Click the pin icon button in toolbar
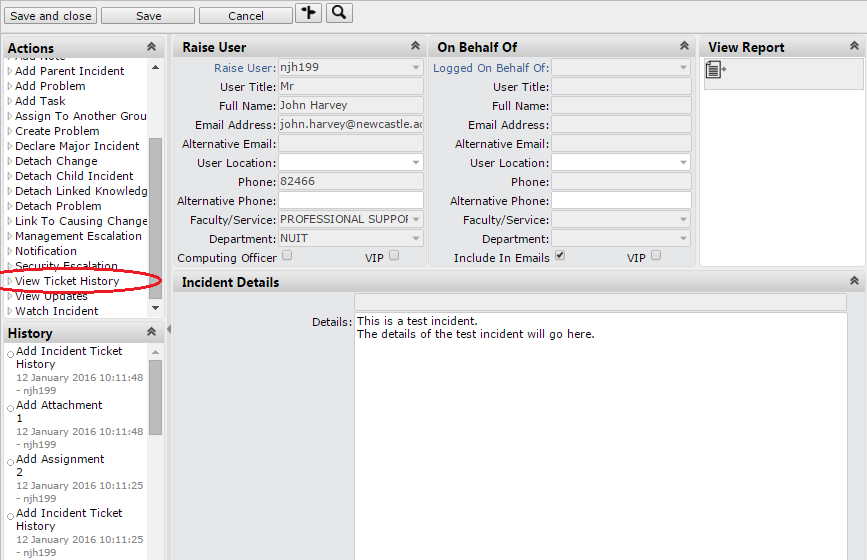Image resolution: width=867 pixels, height=560 pixels. 308,13
